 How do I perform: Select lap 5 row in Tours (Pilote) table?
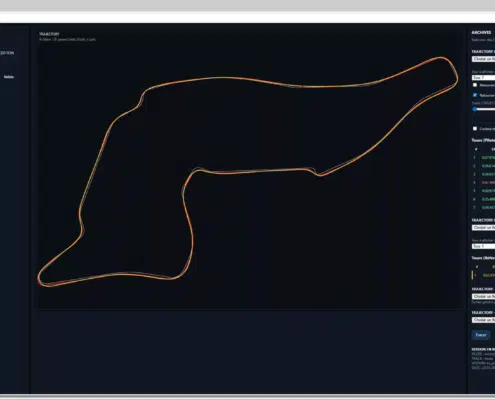coord(483,191)
